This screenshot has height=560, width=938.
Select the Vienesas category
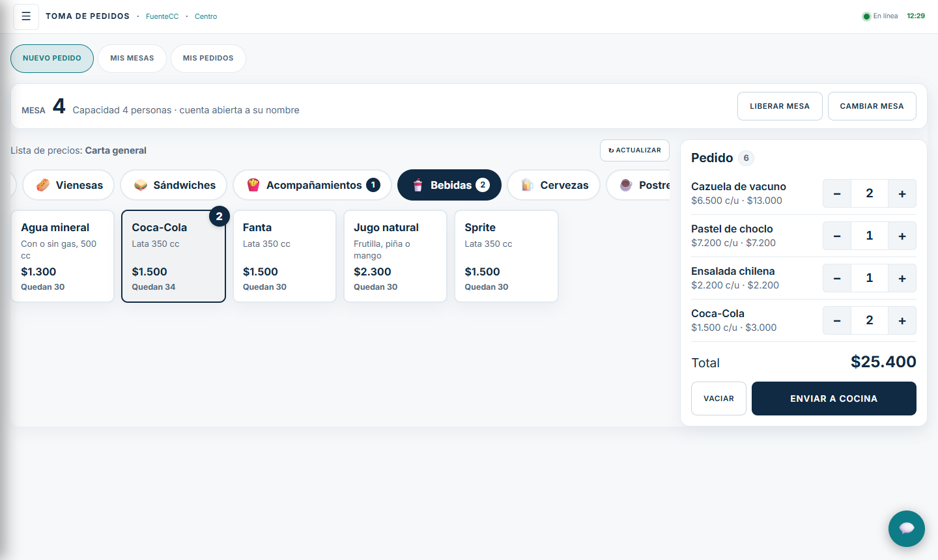(x=68, y=185)
